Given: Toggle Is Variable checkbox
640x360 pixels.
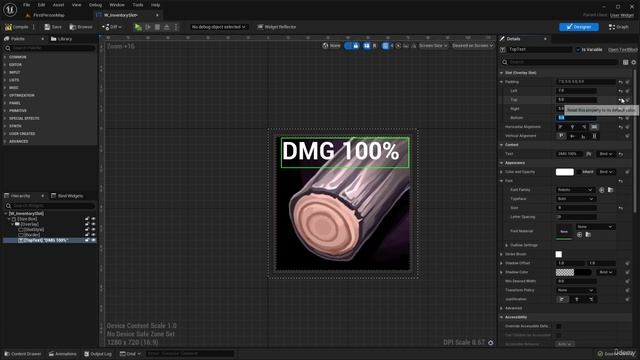Looking at the screenshot, I should (578, 50).
